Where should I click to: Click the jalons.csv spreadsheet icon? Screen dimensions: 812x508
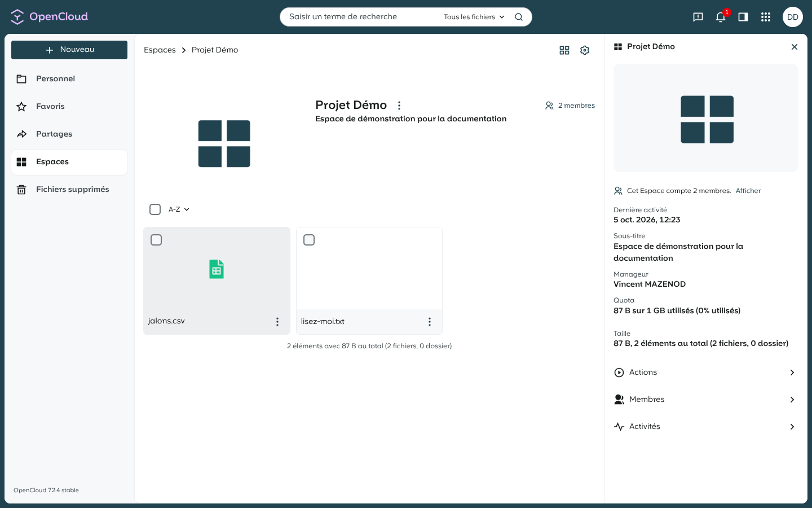point(217,269)
